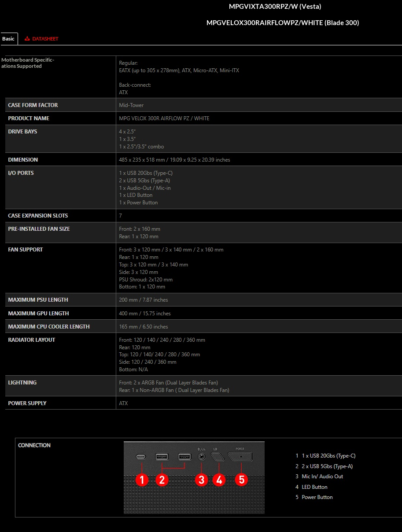The height and width of the screenshot is (532, 402).
Task: Click PSU Shroud: 2x120 mm entry
Action: coord(146,280)
